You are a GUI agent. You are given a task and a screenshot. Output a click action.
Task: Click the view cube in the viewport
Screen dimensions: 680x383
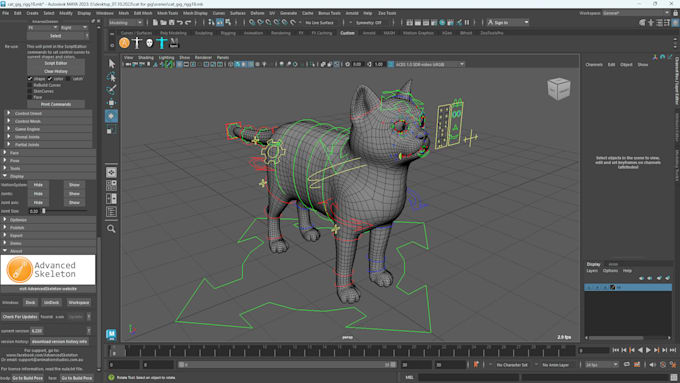point(559,88)
